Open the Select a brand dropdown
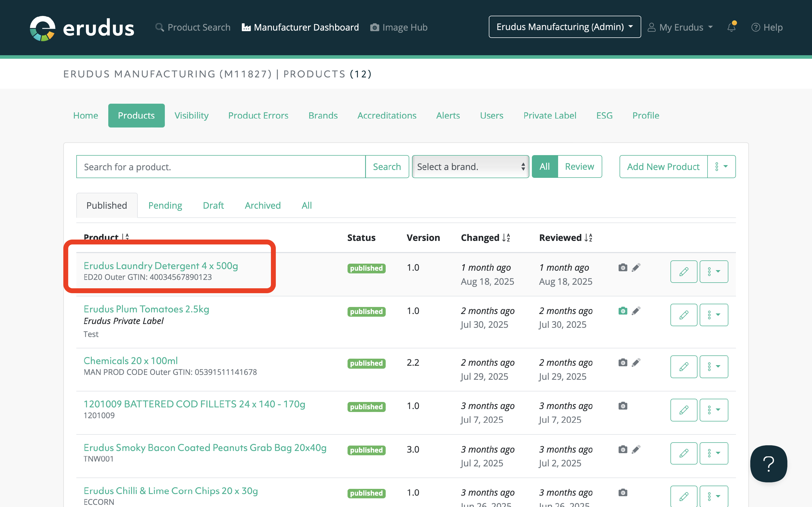 click(470, 167)
